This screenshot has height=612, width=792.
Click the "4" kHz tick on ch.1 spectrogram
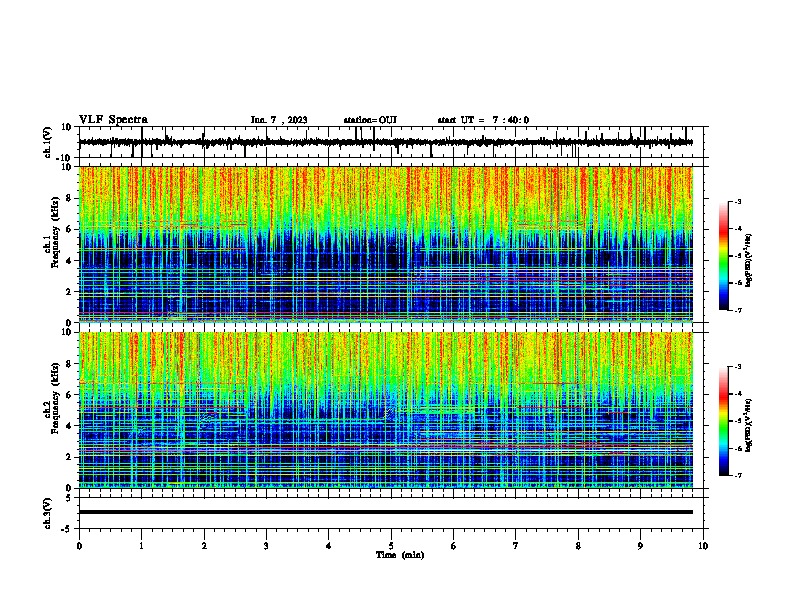pyautogui.click(x=69, y=261)
